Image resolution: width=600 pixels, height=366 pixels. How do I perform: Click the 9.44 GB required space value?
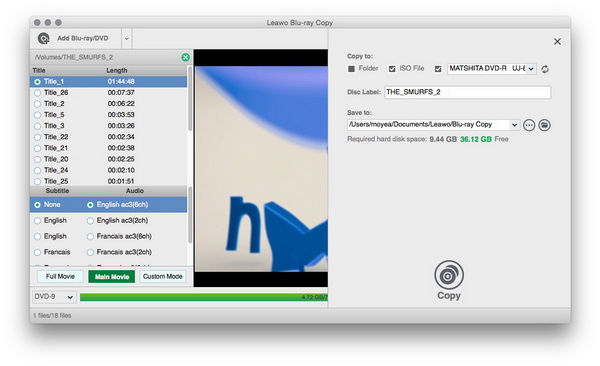tap(443, 139)
